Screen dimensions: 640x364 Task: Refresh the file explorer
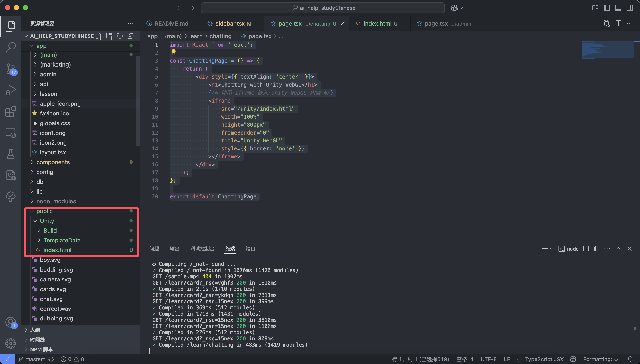click(x=120, y=36)
